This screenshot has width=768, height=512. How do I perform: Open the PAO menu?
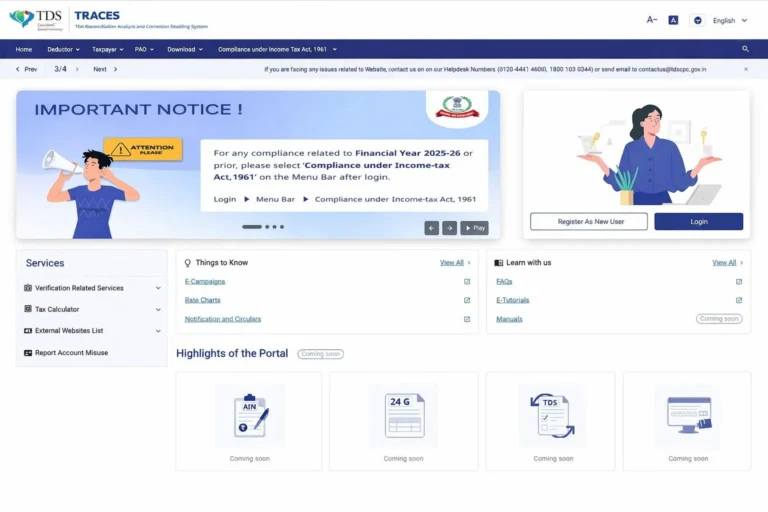(144, 49)
